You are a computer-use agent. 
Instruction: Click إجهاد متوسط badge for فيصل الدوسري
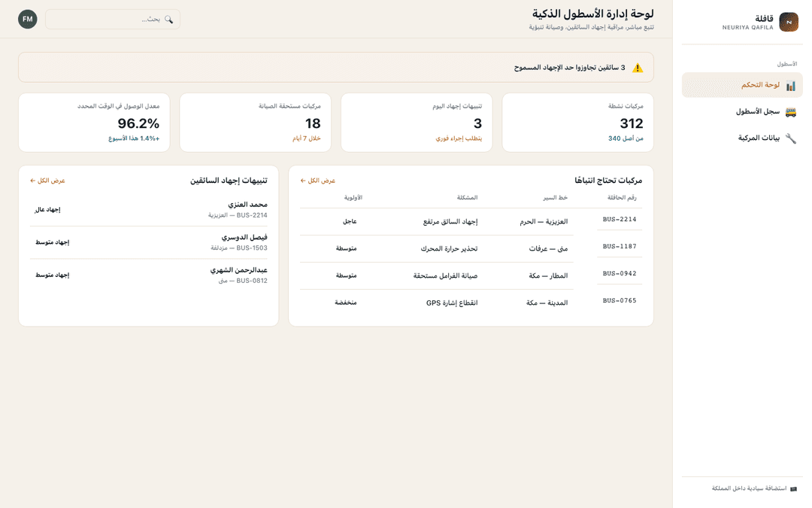pos(52,242)
